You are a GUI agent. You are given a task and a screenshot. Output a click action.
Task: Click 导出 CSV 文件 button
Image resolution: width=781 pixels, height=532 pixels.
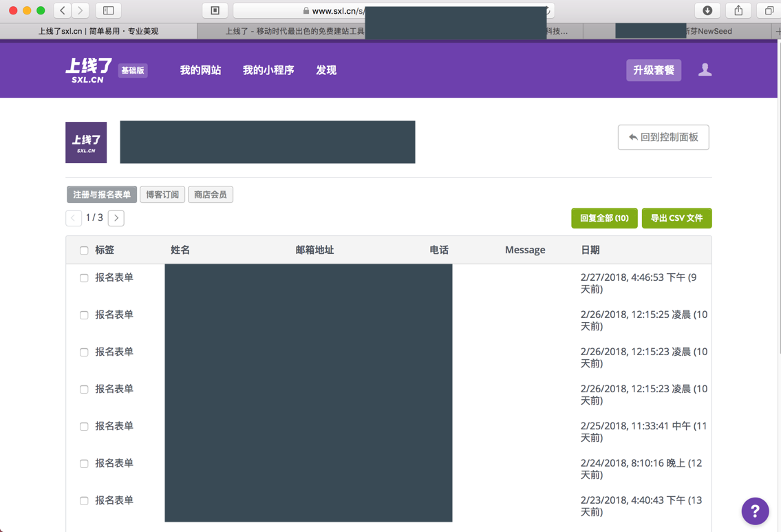click(x=677, y=218)
